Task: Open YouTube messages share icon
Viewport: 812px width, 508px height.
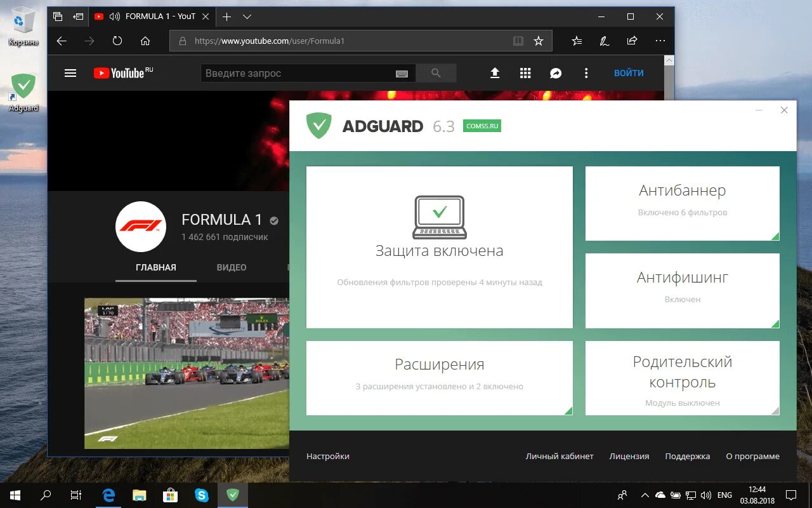Action: coord(556,73)
